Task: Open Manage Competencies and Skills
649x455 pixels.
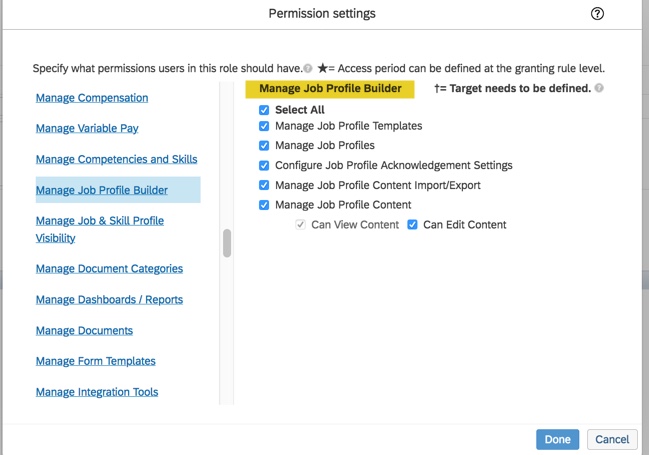Action: pos(116,159)
